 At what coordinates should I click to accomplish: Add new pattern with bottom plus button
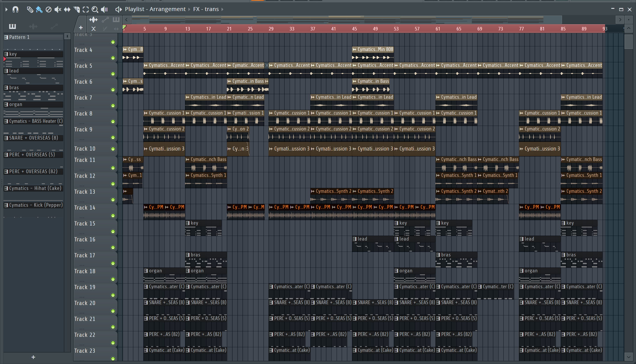33,357
